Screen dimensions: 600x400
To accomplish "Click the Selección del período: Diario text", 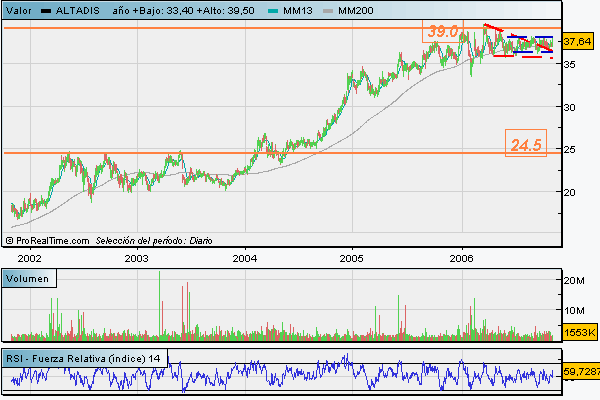I will point(154,241).
